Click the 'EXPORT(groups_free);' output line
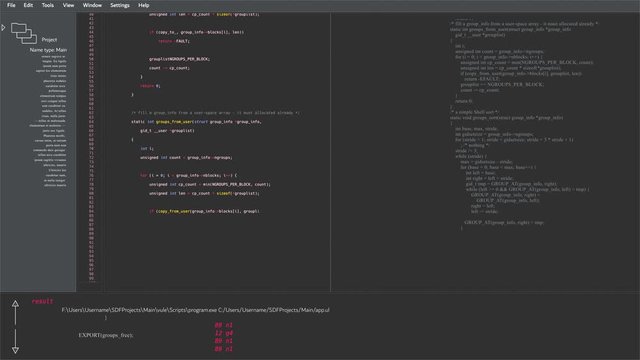The image size is (640, 360). [x=106, y=335]
